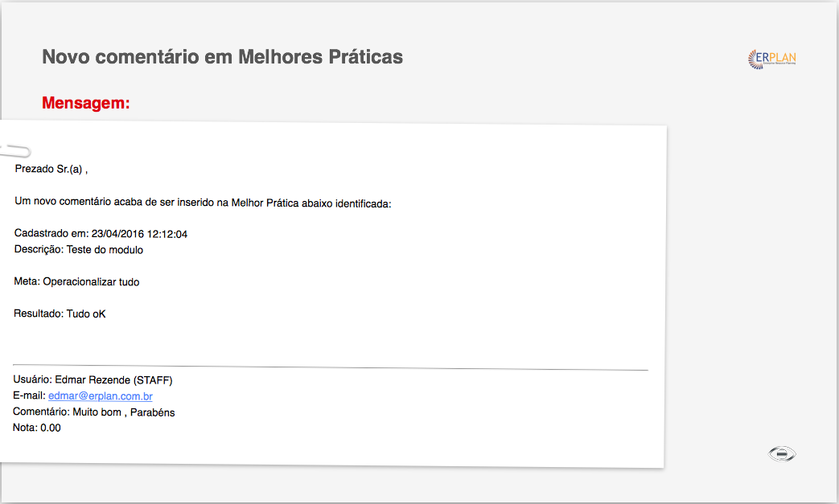The width and height of the screenshot is (839, 504).
Task: Click the 'Novo comentário em Melhores Práticas' heading
Action: (x=222, y=56)
